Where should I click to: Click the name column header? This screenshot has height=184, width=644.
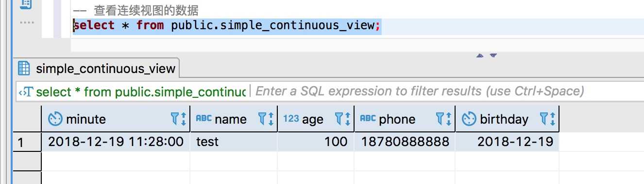pyautogui.click(x=234, y=119)
